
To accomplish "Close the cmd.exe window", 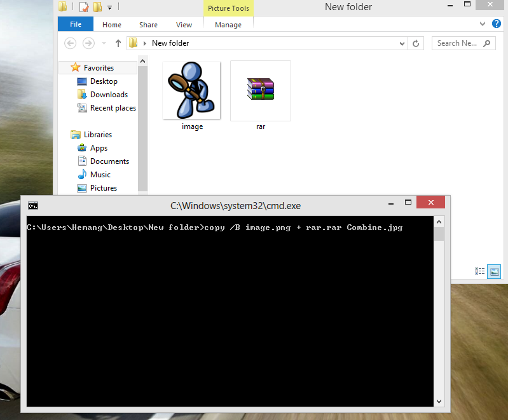I will tap(430, 203).
